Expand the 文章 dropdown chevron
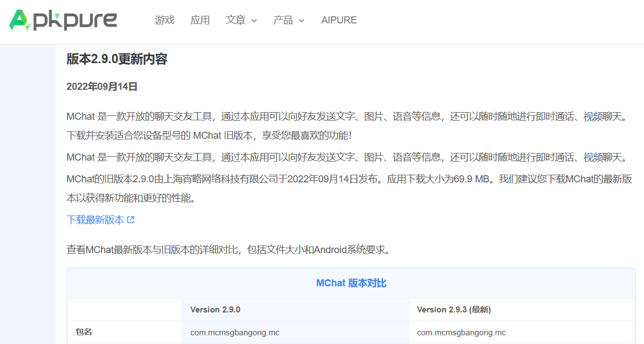 pyautogui.click(x=254, y=21)
